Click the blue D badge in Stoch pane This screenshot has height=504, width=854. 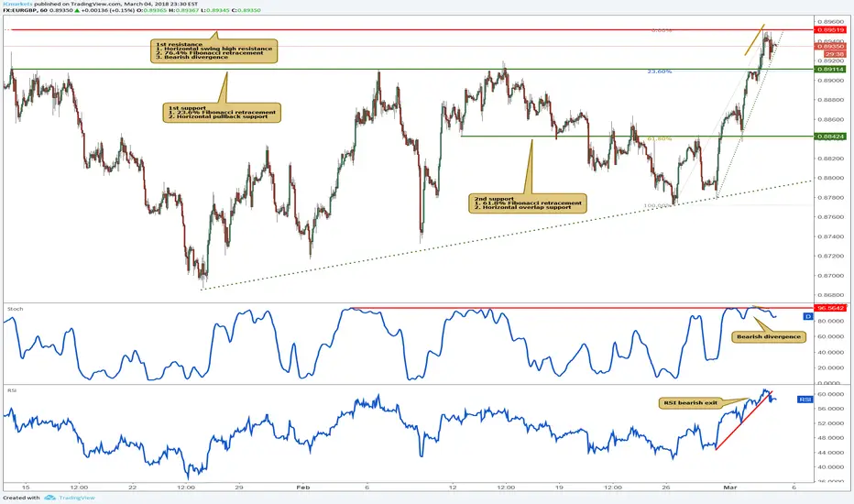coord(808,316)
